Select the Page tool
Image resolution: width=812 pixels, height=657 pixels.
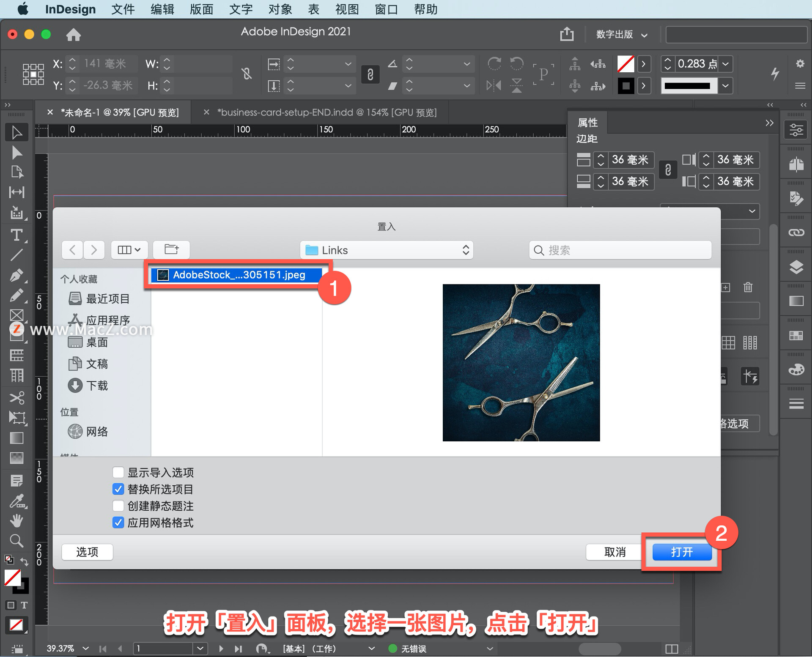(17, 172)
